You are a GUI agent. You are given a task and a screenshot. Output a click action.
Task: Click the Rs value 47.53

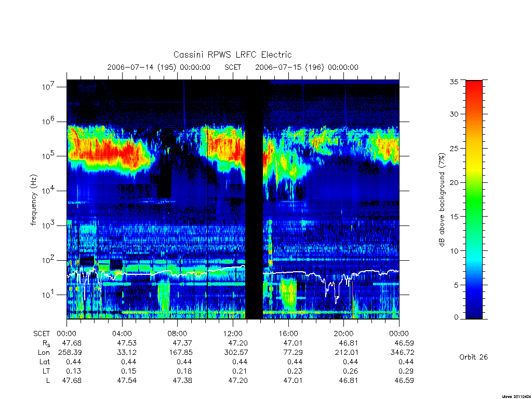pos(127,343)
